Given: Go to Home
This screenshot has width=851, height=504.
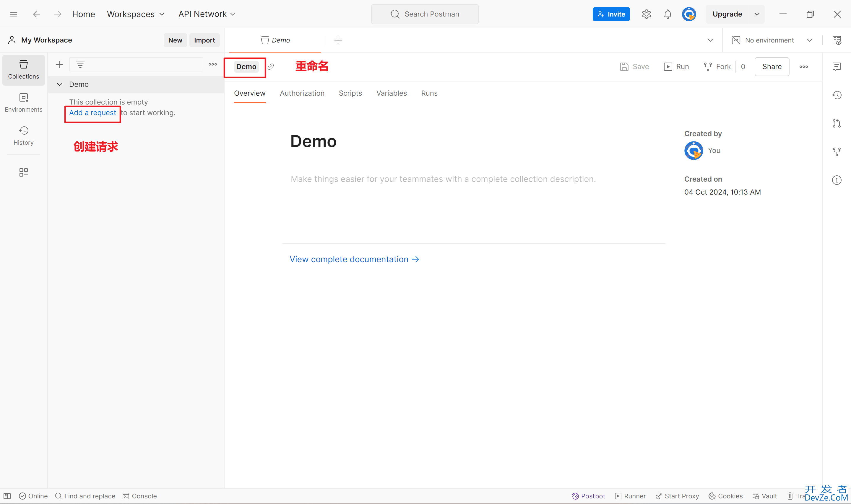Looking at the screenshot, I should click(x=84, y=14).
